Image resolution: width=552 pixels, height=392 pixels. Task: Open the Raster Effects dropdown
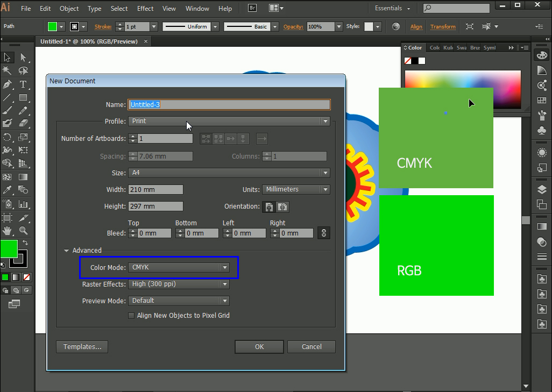[179, 284]
